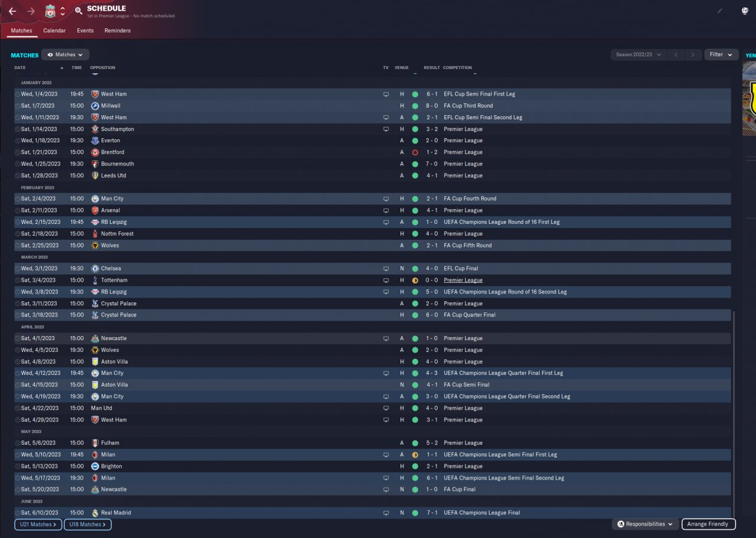
Task: Click the up/down chevrons beside the club badge
Action: pos(63,11)
